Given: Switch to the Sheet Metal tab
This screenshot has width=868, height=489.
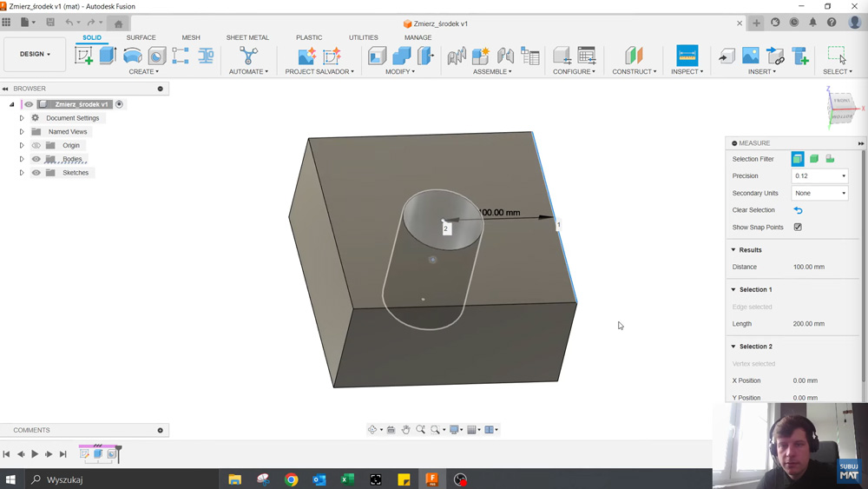Looking at the screenshot, I should (247, 37).
